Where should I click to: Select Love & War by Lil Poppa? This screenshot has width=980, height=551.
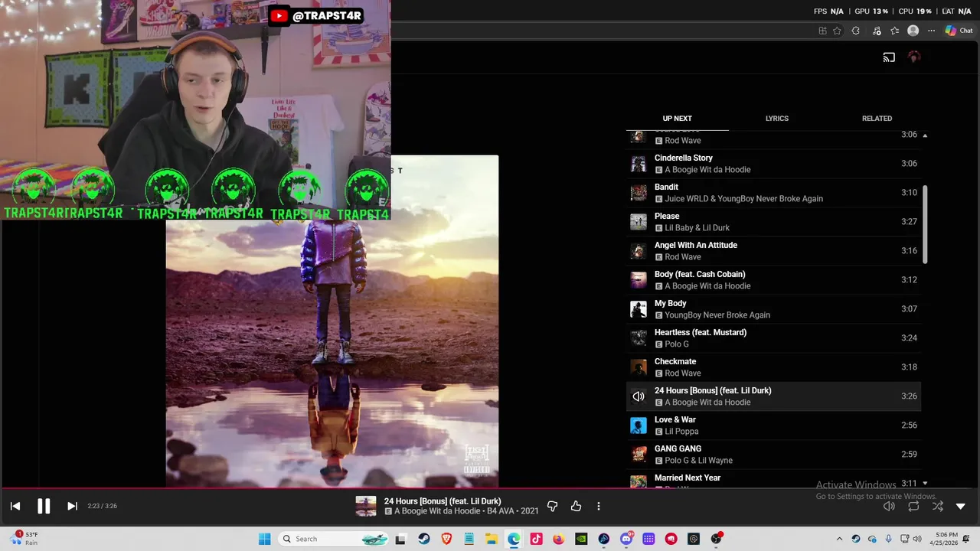(x=773, y=425)
